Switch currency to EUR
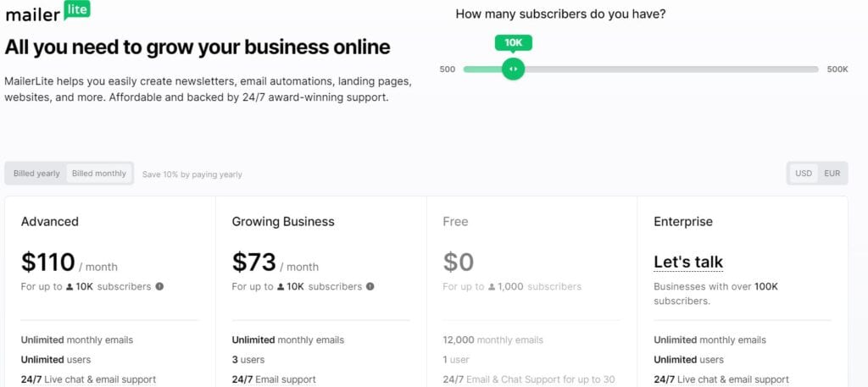Viewport: 868px width, 387px height. [832, 174]
